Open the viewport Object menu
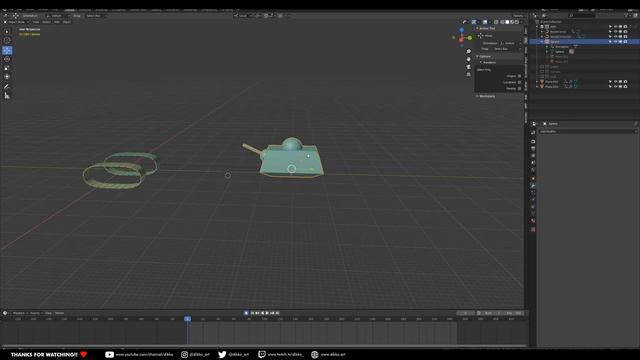This screenshot has width=640, height=360. tap(67, 22)
